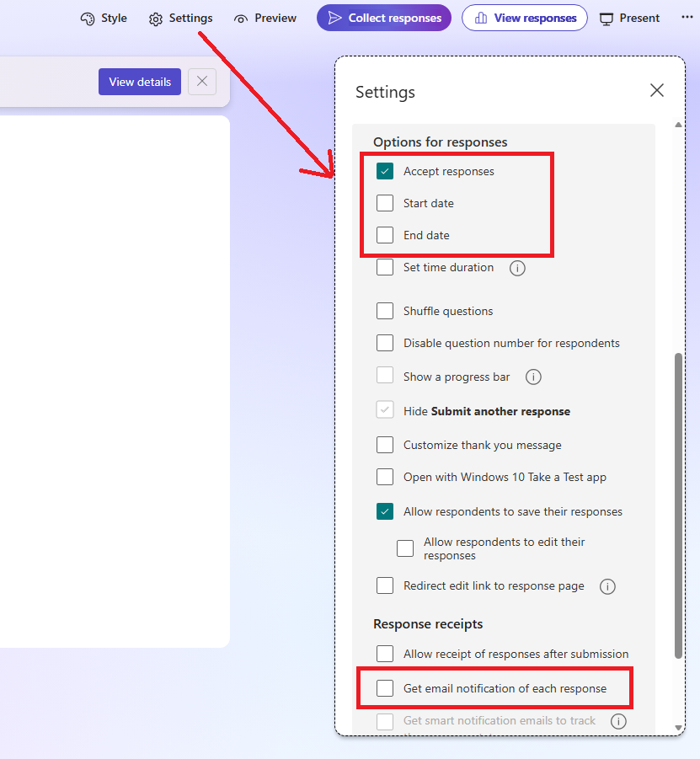Click info icon beside Redirect edit link

[607, 586]
